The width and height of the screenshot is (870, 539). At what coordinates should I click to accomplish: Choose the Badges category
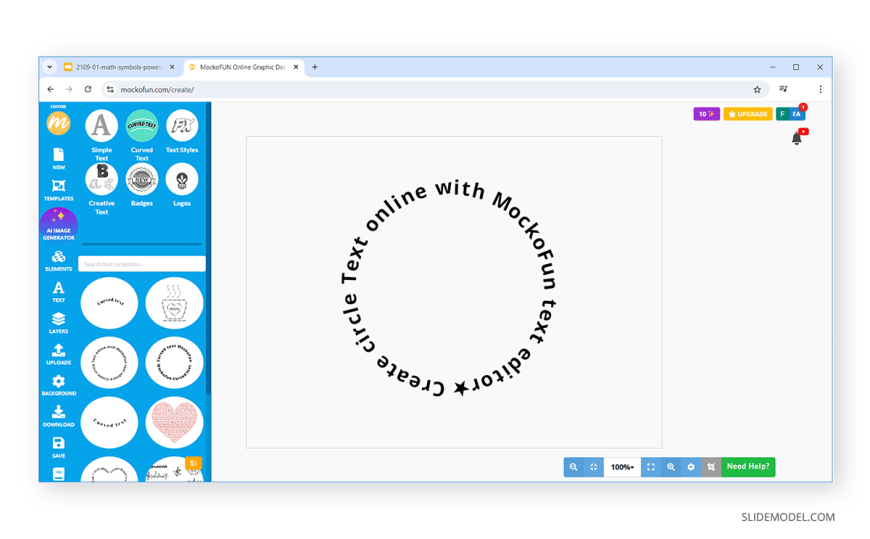(141, 185)
